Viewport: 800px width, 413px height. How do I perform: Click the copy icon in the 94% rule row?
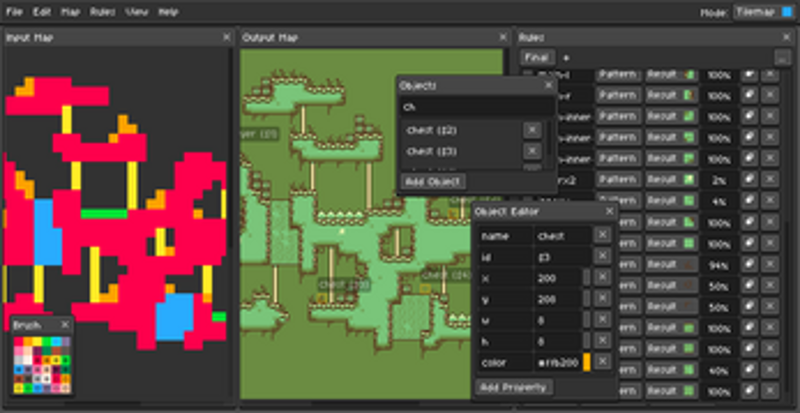[749, 264]
